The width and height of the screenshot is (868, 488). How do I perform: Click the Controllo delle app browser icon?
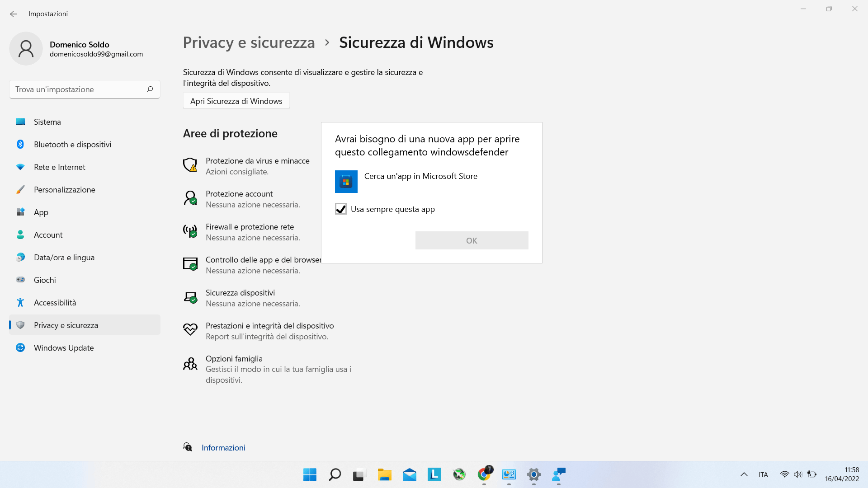pos(190,264)
